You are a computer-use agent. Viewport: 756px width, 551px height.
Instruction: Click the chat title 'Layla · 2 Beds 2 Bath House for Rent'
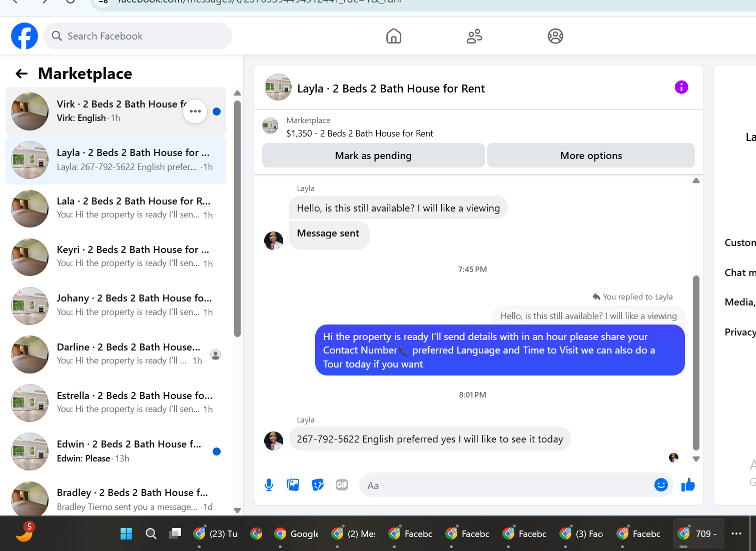[x=391, y=88]
